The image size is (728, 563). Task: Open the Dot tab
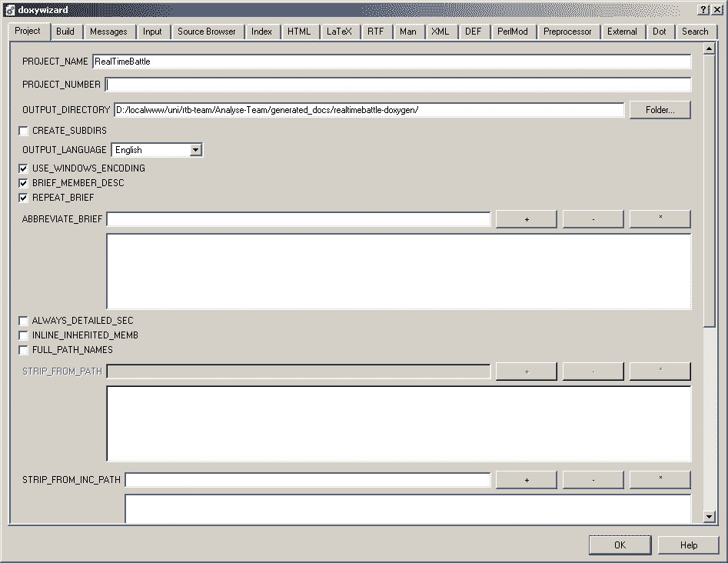click(660, 31)
